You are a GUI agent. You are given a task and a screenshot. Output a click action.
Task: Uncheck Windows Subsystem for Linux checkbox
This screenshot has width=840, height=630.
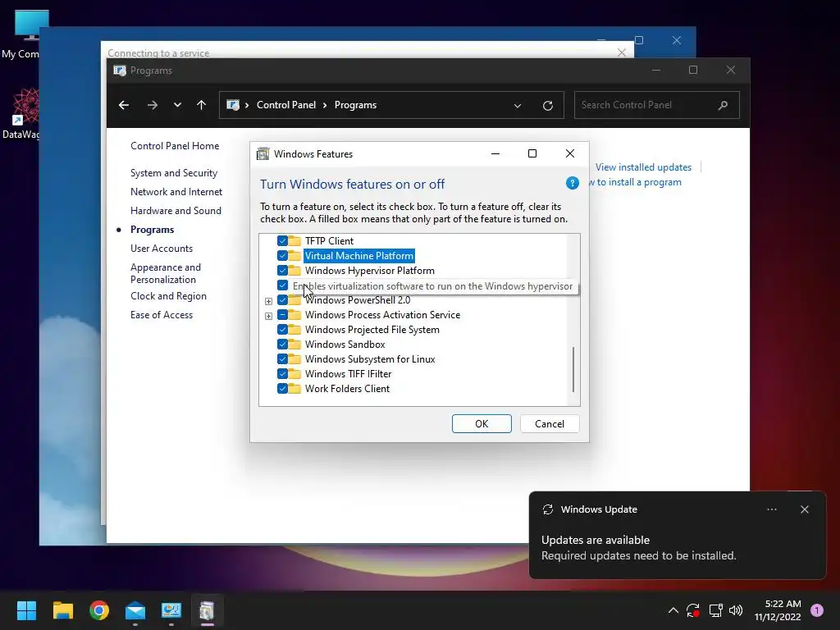coord(282,359)
